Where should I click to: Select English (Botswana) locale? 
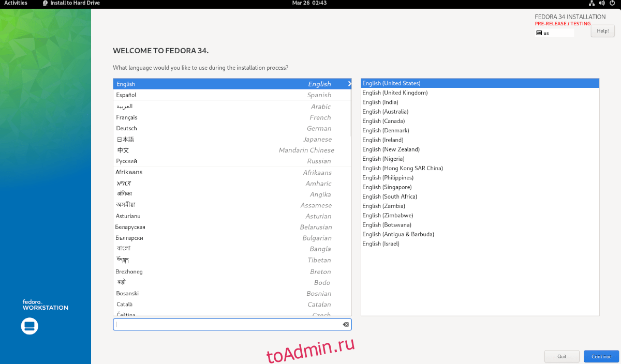[480, 224]
